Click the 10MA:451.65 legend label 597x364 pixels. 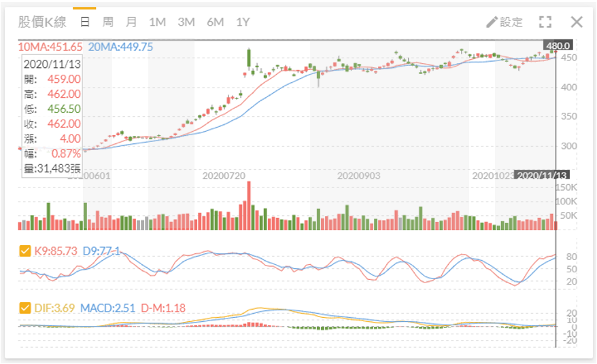tap(50, 47)
